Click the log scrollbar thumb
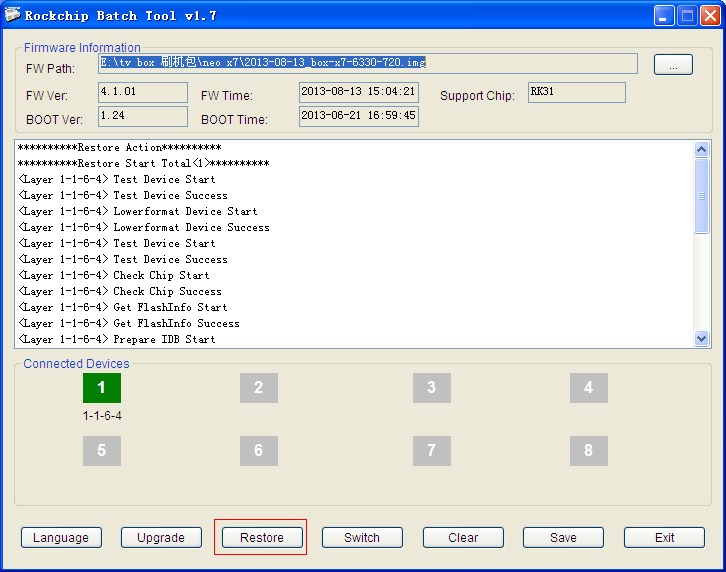726x572 pixels. [701, 196]
